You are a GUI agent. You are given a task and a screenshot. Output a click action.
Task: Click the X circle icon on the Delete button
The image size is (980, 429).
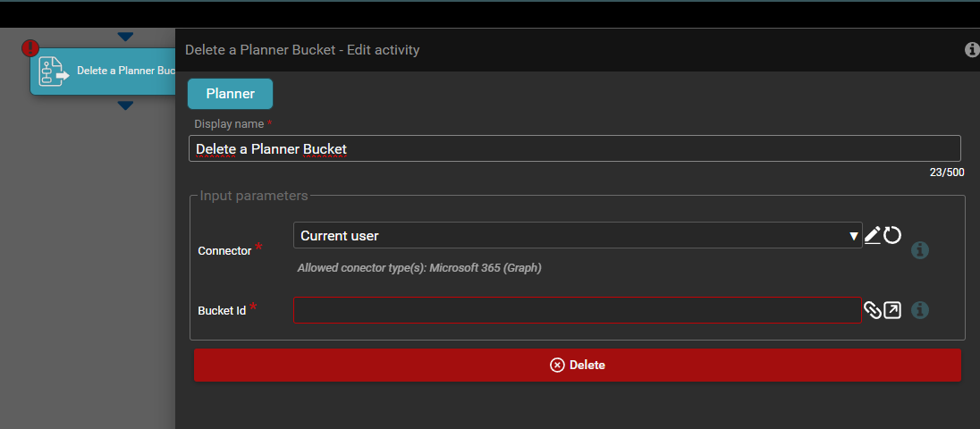click(x=557, y=365)
